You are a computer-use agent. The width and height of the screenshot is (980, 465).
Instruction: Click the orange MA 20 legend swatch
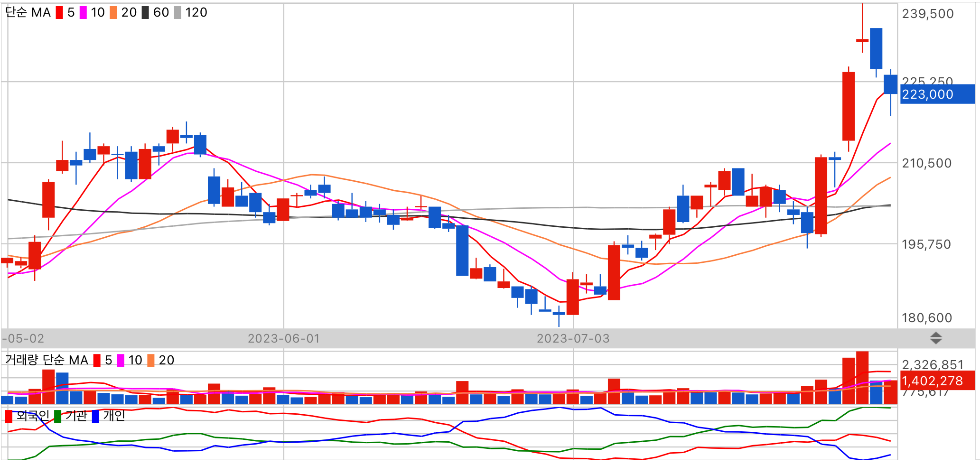pos(113,13)
